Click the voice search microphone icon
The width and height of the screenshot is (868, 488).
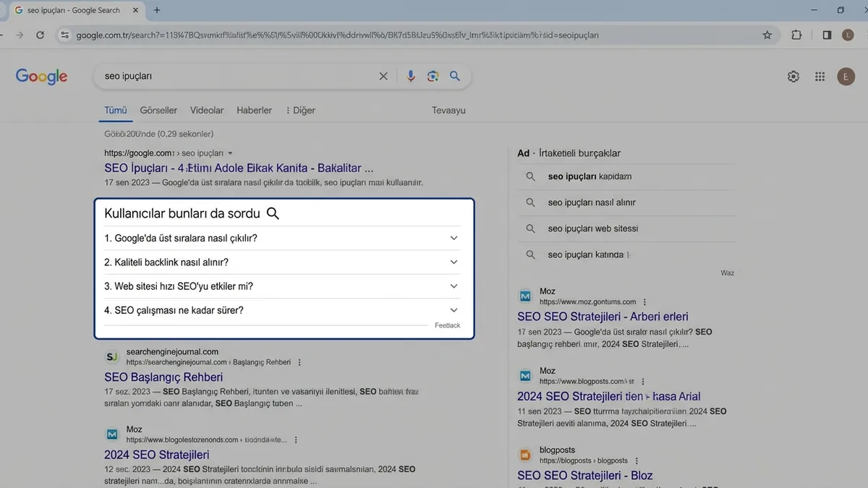[x=411, y=76]
